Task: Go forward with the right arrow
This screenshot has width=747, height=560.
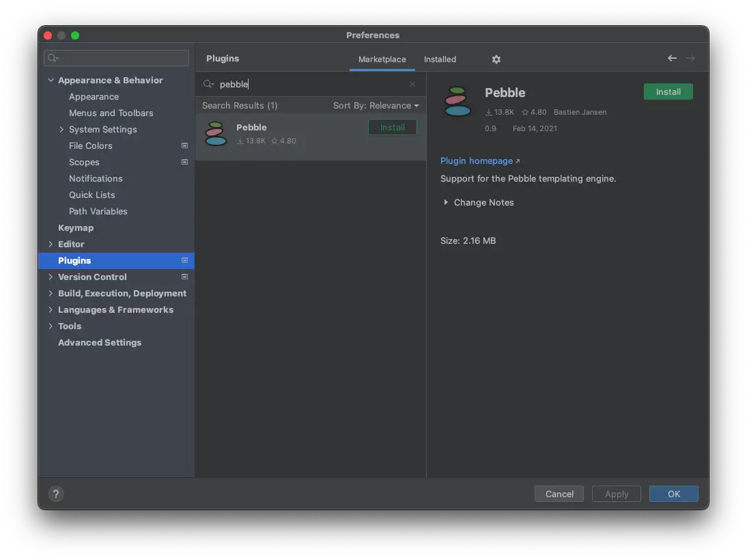Action: pyautogui.click(x=690, y=58)
